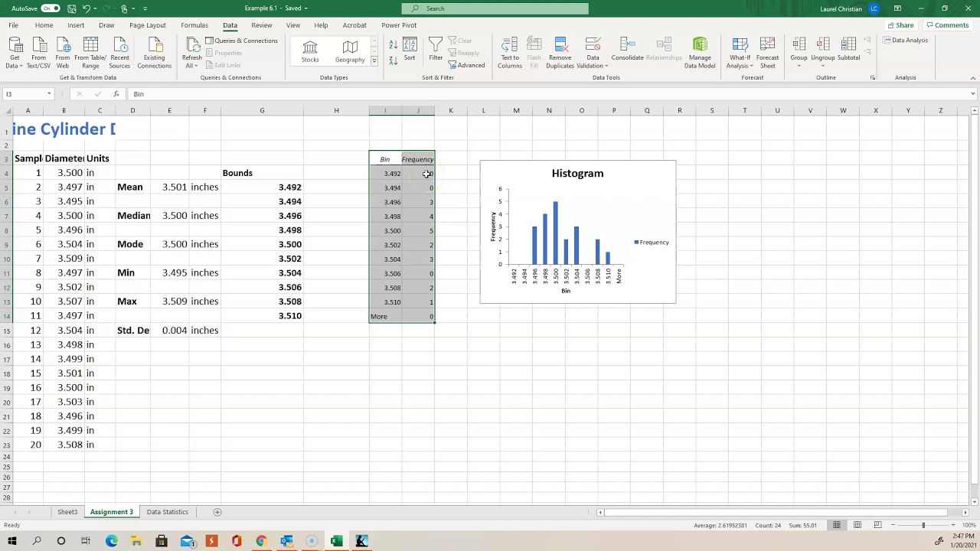The height and width of the screenshot is (551, 980).
Task: Sort A to Z ascending
Action: coord(394,44)
